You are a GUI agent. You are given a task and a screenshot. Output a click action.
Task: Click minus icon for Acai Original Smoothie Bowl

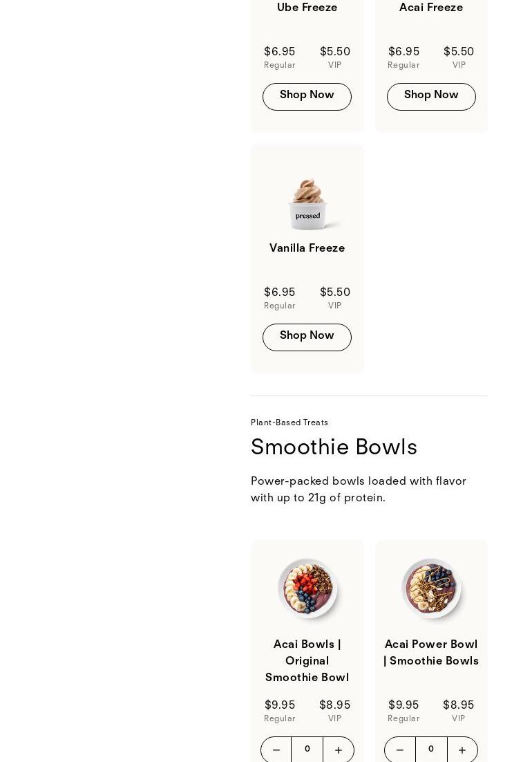tap(276, 750)
